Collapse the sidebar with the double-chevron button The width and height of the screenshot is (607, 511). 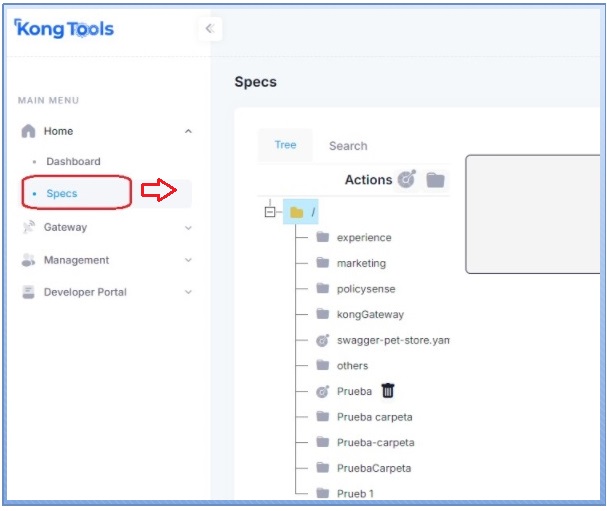[x=209, y=28]
